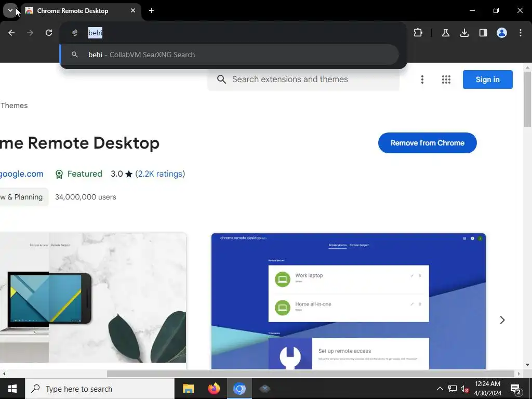This screenshot has height=399, width=532.
Task: Open the Chrome profile avatar
Action: tap(502, 33)
